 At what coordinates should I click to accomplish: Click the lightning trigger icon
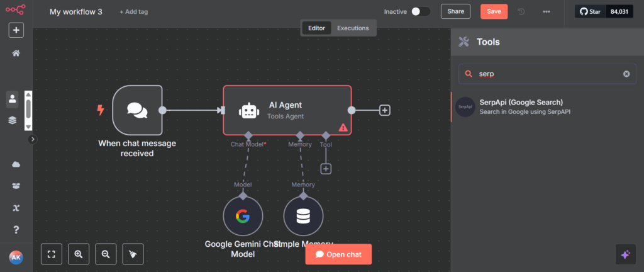tap(100, 110)
